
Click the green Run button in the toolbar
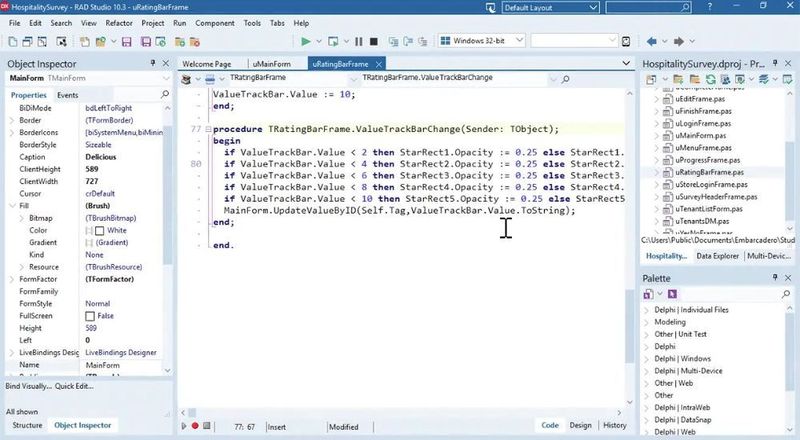[x=306, y=41]
